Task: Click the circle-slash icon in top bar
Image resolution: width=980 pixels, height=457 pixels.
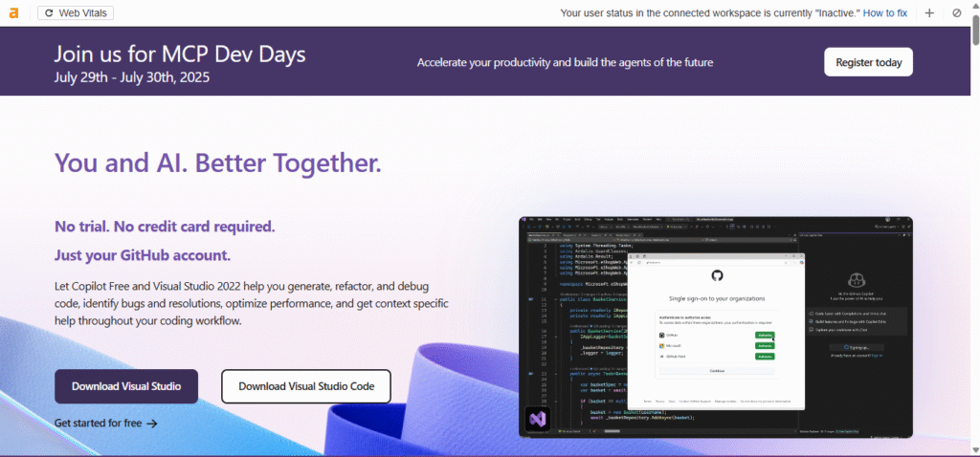Action: tap(956, 12)
